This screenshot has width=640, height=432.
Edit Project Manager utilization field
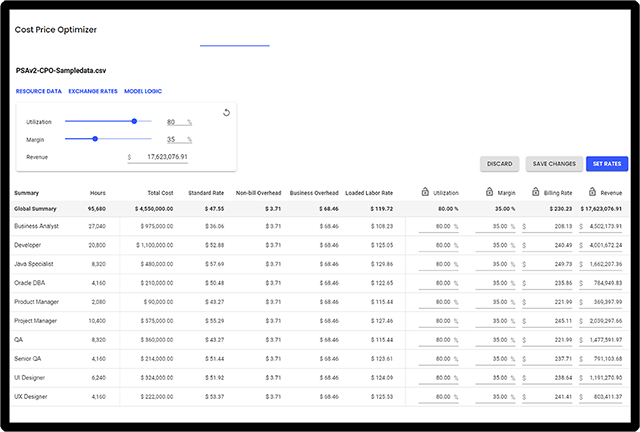438,321
